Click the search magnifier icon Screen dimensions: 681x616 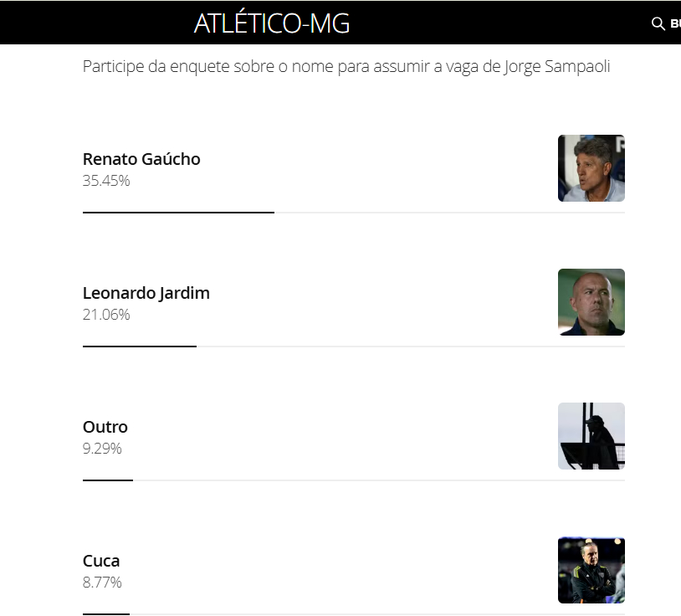pos(658,23)
